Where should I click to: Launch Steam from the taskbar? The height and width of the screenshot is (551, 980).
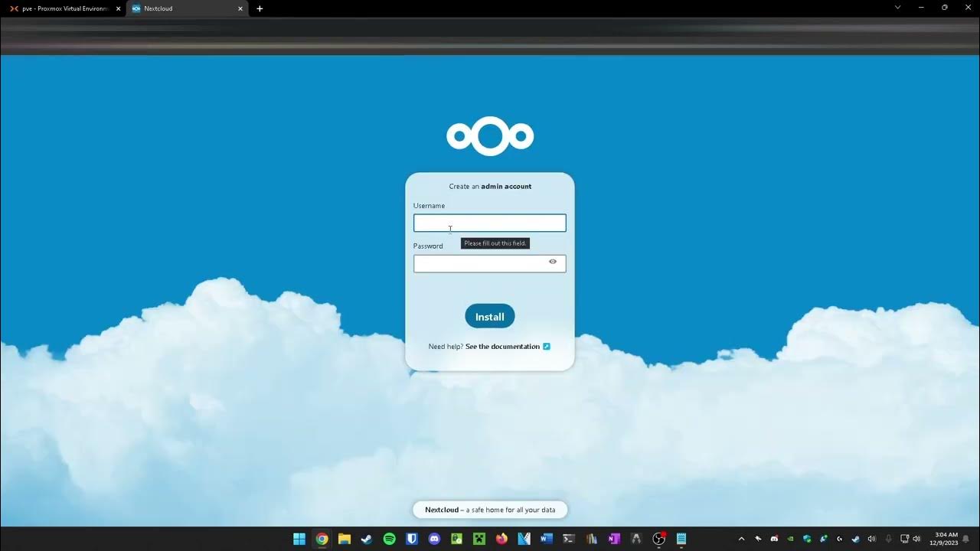coord(367,539)
